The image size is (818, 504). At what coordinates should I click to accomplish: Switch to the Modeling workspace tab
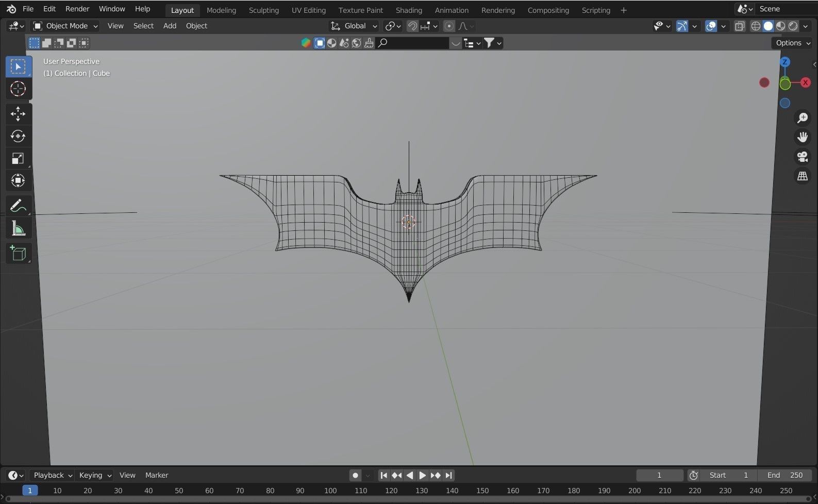pos(221,10)
